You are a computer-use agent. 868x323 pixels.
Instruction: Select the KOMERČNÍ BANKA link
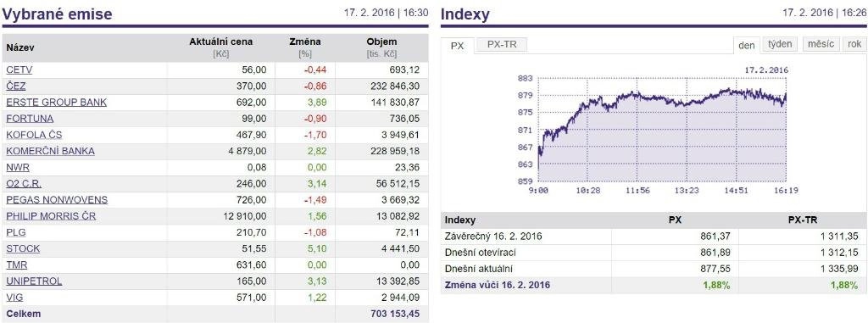(50, 151)
